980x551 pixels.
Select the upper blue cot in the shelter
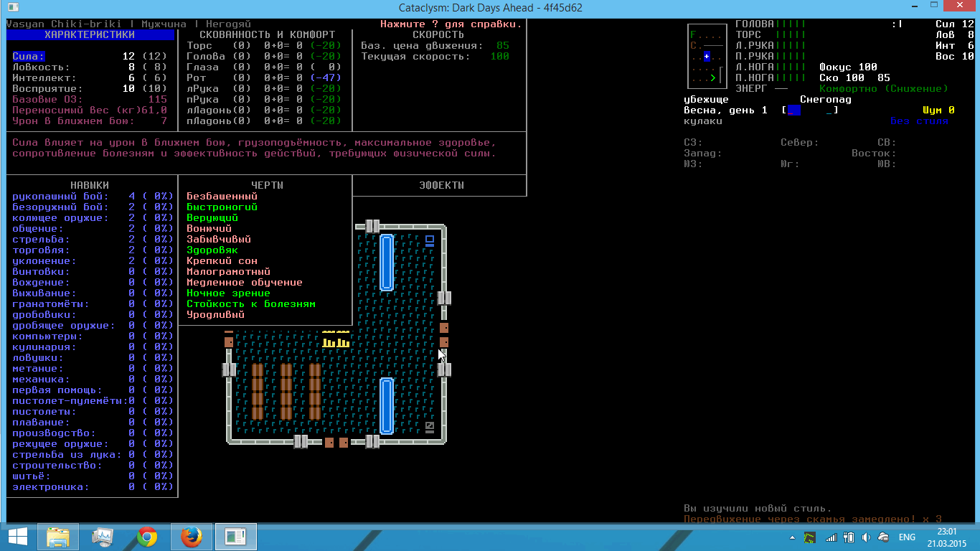pyautogui.click(x=387, y=263)
